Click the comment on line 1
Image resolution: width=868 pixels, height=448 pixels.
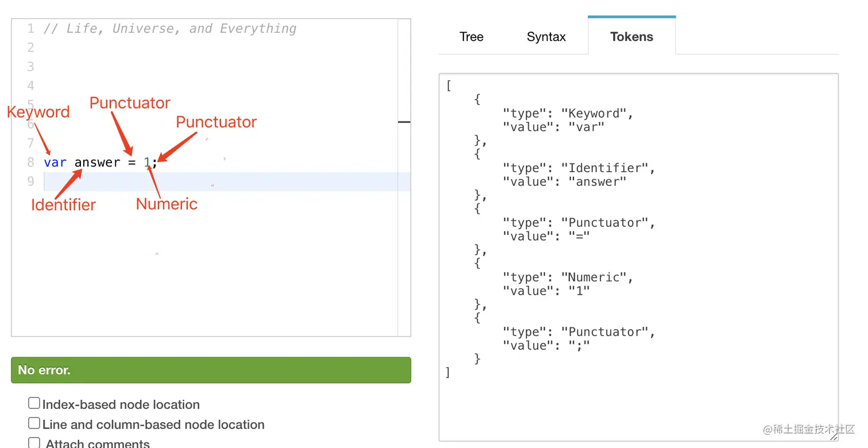170,29
